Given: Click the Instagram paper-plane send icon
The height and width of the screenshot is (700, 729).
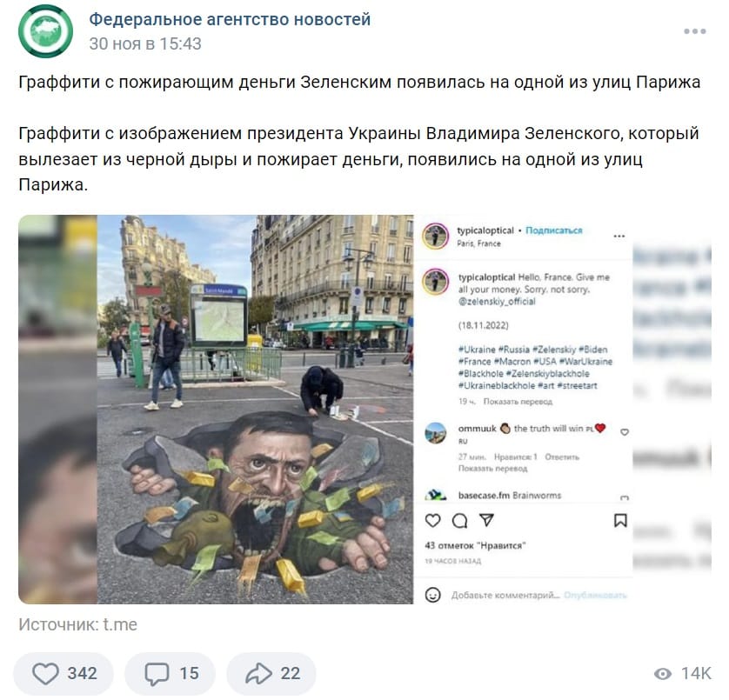Looking at the screenshot, I should (486, 520).
